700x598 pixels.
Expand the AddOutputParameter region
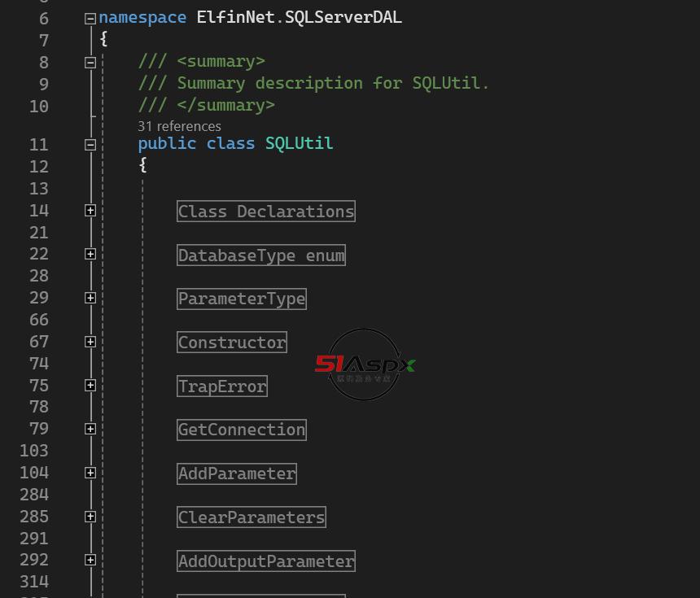[90, 560]
